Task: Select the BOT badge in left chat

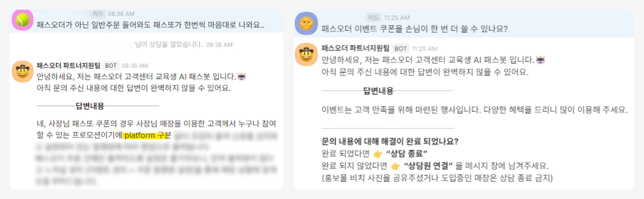Action: [111, 66]
